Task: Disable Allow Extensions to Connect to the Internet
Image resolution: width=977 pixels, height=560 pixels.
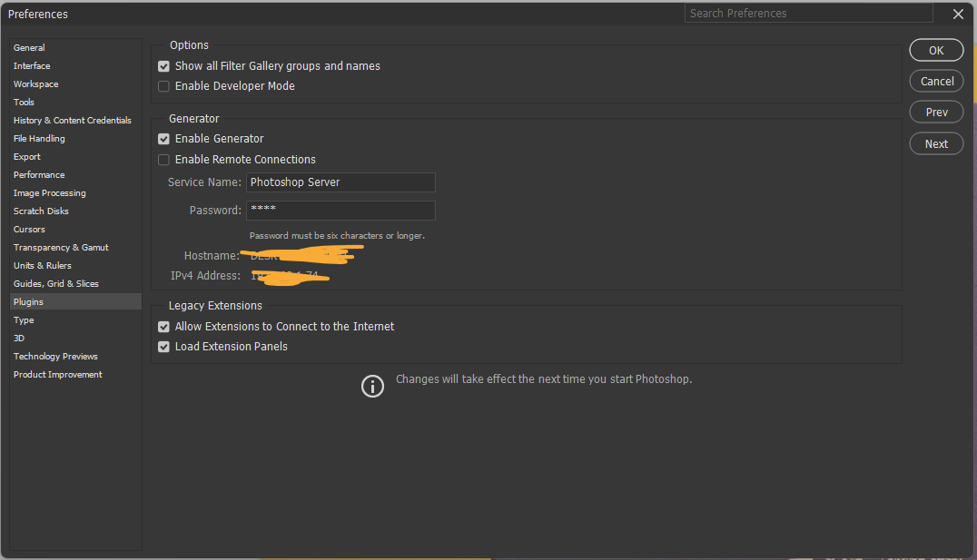Action: coord(163,326)
